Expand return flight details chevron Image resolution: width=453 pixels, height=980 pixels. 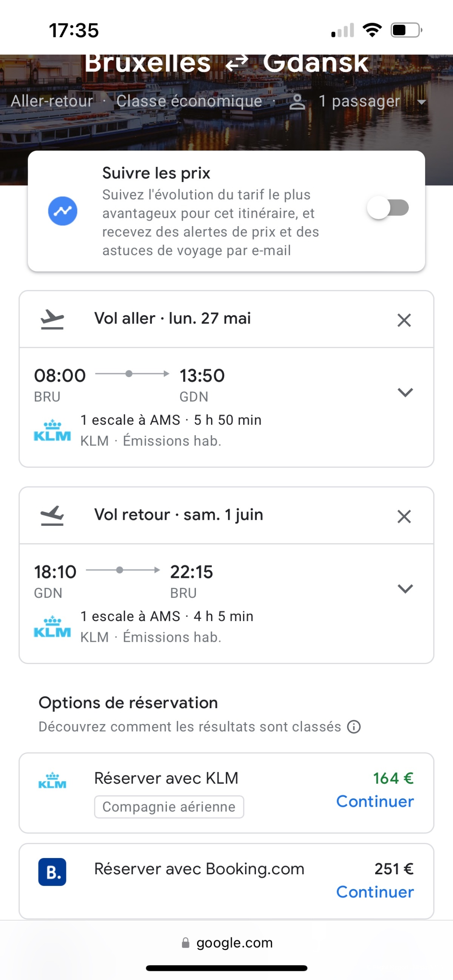tap(405, 589)
